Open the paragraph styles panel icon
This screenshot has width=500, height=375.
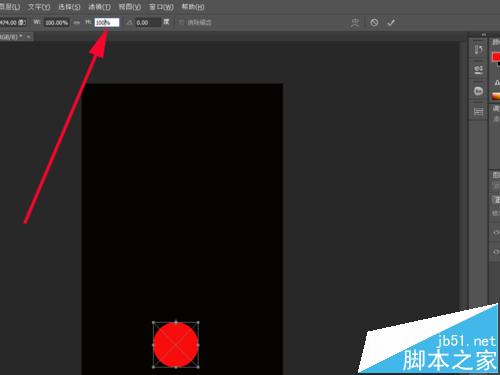click(x=478, y=112)
